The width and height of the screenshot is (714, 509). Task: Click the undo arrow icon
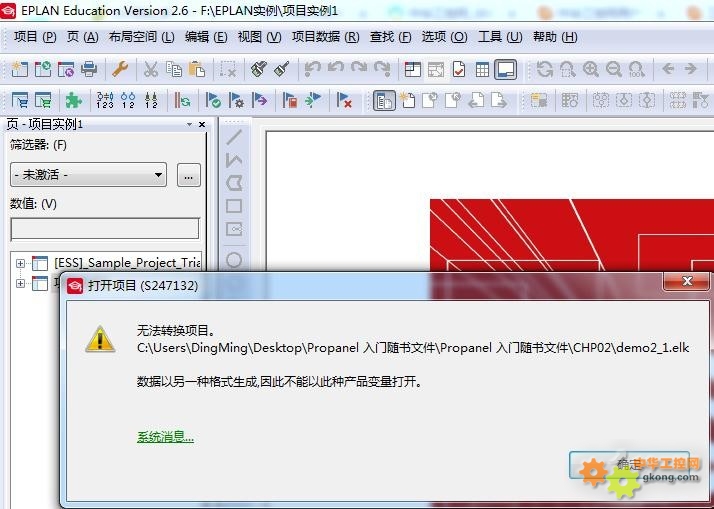click(313, 69)
